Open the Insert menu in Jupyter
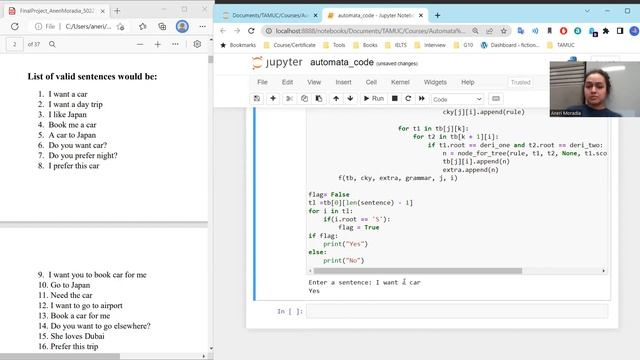This screenshot has height=360, width=640. 343,82
